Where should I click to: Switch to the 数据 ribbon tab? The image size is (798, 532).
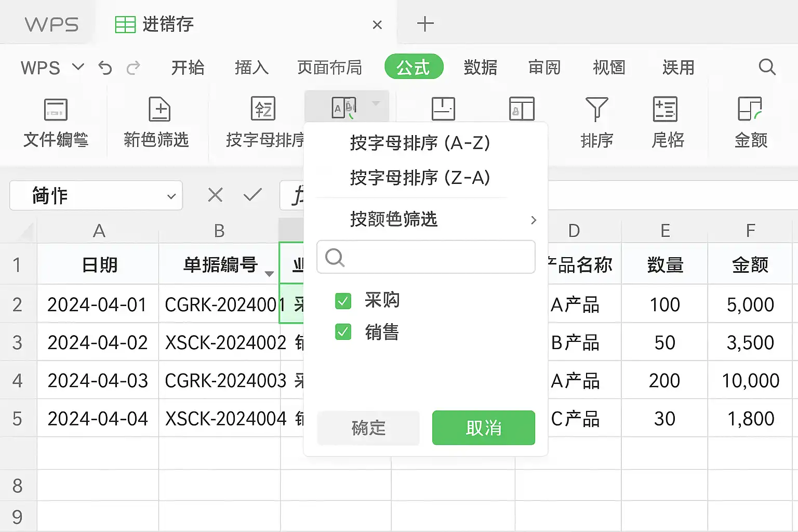[480, 68]
